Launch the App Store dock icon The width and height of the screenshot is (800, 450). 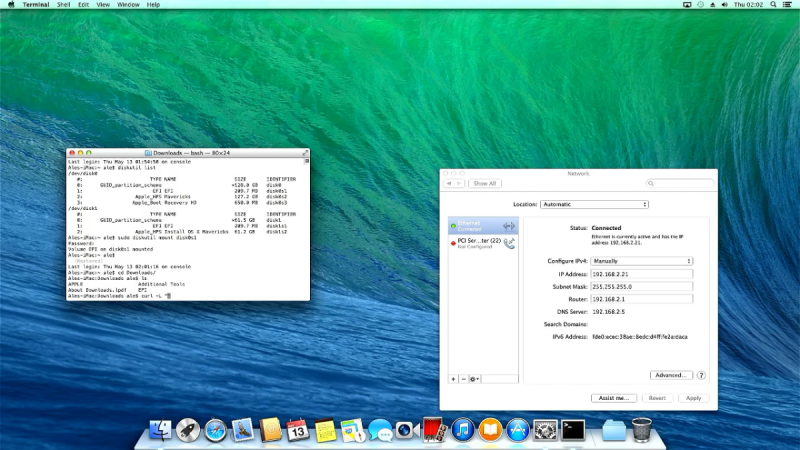click(517, 430)
